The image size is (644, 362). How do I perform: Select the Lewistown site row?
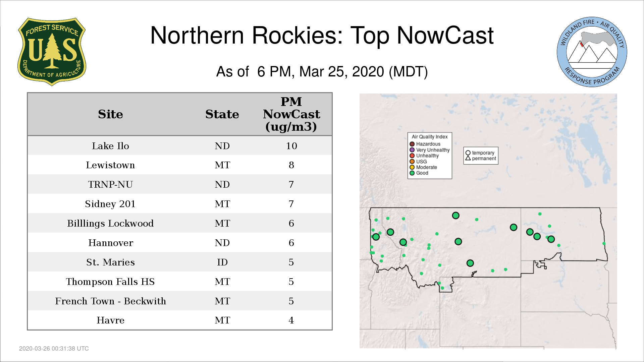point(179,165)
